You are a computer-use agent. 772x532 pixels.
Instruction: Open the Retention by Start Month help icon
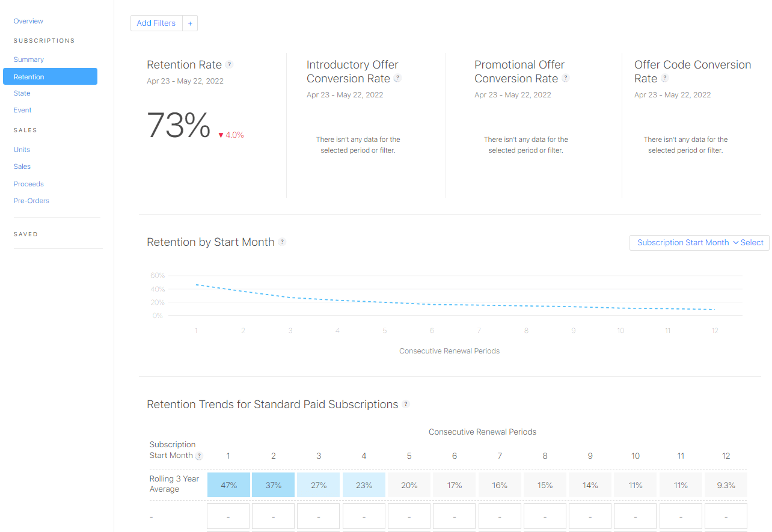(x=282, y=242)
